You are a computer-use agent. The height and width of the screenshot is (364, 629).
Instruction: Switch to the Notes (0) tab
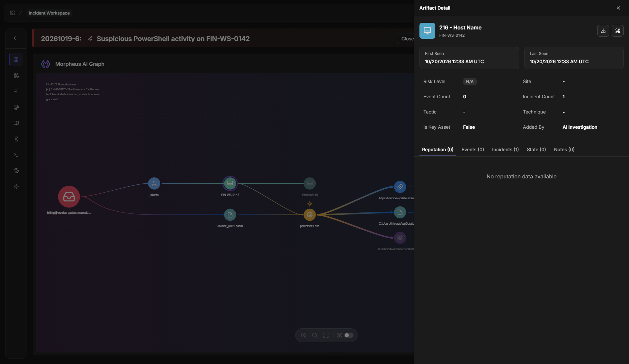(564, 150)
